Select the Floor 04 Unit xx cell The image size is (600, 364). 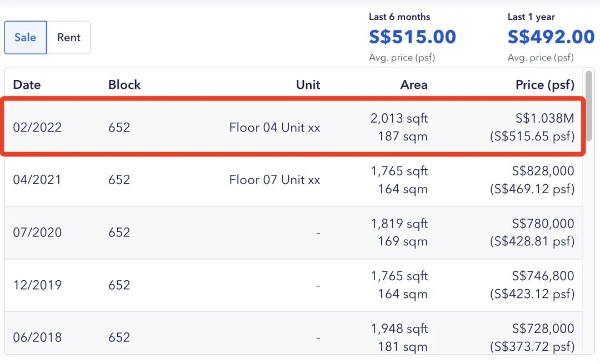pyautogui.click(x=274, y=128)
